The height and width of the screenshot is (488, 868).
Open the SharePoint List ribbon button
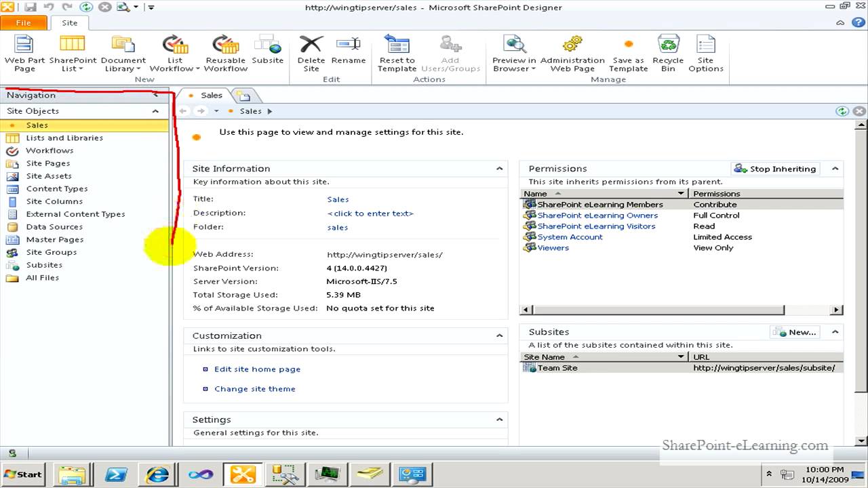(73, 53)
